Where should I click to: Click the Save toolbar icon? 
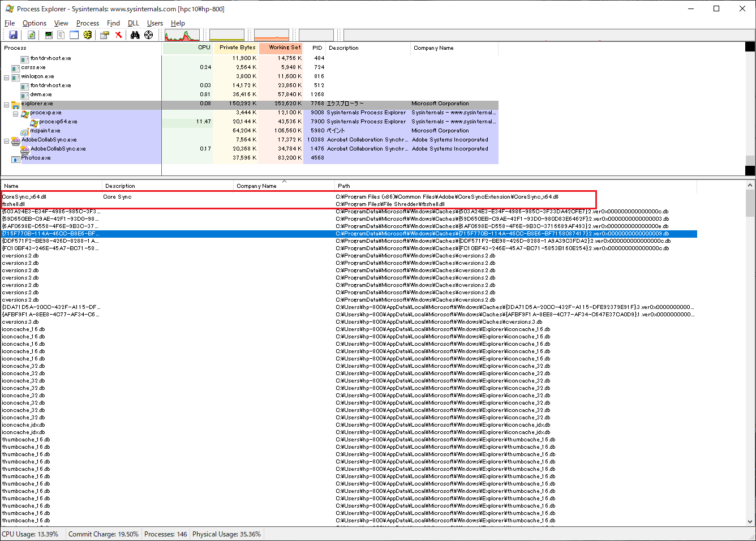(x=13, y=35)
